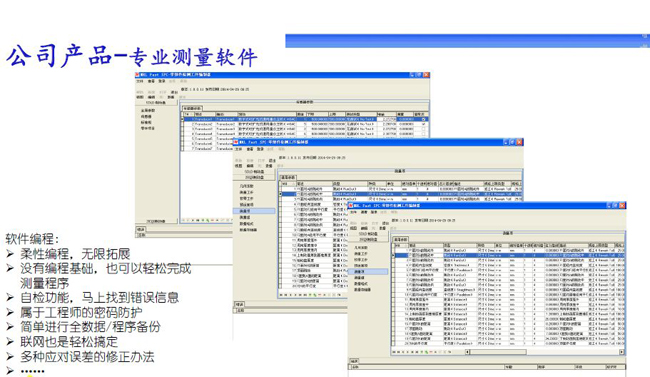Click green plus navigator icon under rearmost window's table
650x377 pixels.
tap(203, 220)
